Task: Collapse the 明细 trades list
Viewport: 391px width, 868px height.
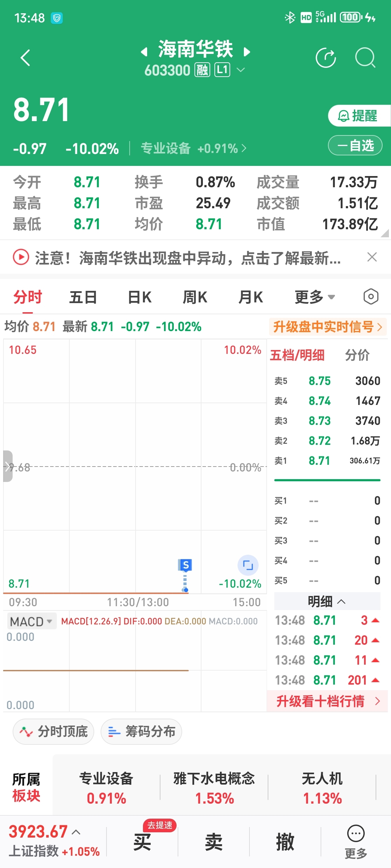Action: [x=327, y=601]
